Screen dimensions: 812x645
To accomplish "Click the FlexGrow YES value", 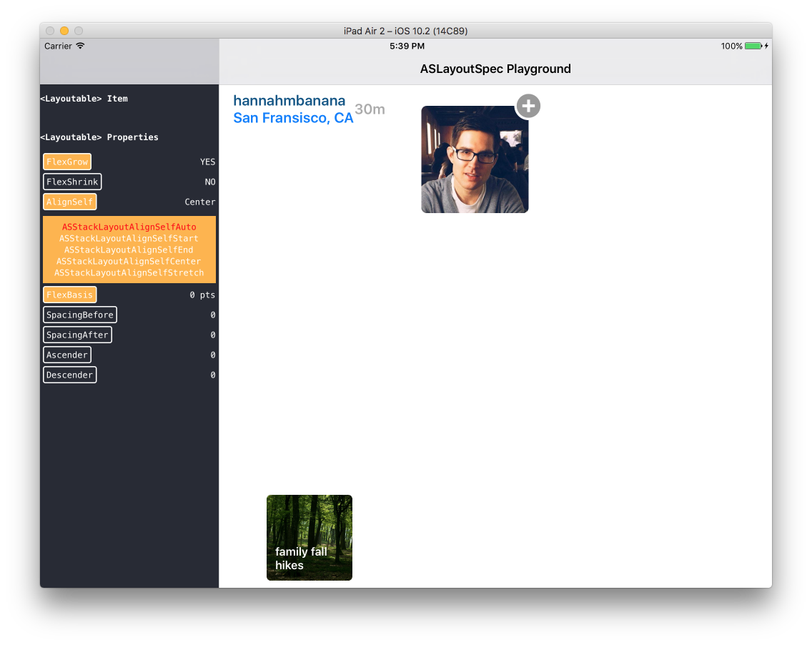I will (x=208, y=162).
